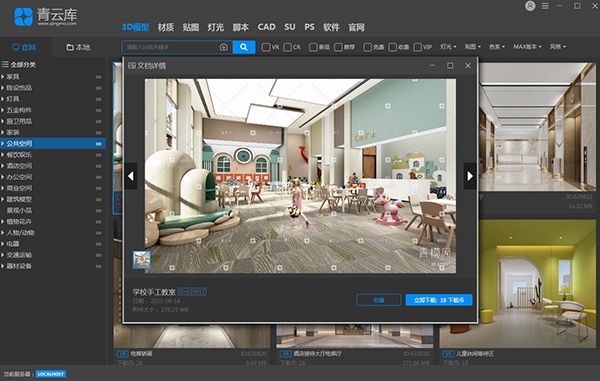The image size is (600, 381).
Task: Click the 全部分类 label
Action: click(23, 65)
